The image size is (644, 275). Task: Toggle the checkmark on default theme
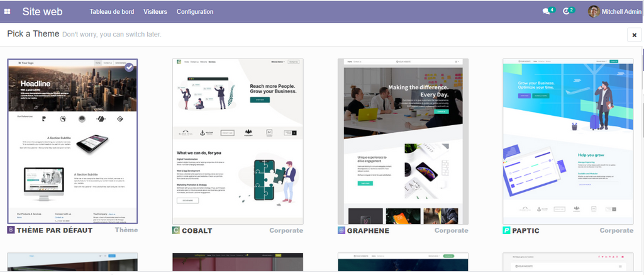coord(129,67)
